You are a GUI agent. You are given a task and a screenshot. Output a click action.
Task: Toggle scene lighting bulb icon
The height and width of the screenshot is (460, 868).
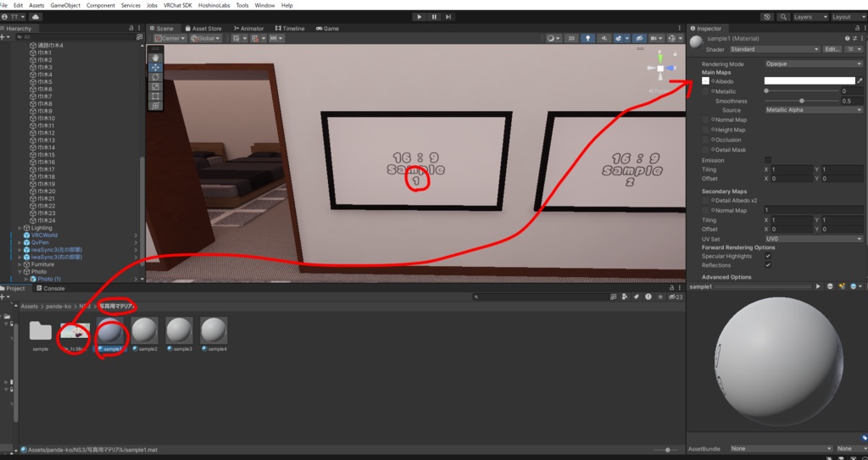587,38
